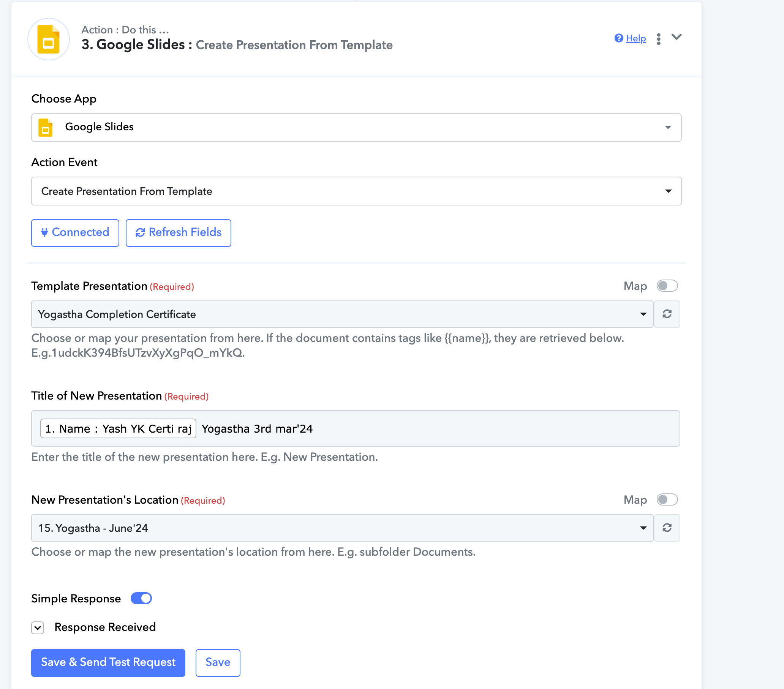The width and height of the screenshot is (784, 689).
Task: Turn off the Simple Response toggle
Action: tap(141, 599)
